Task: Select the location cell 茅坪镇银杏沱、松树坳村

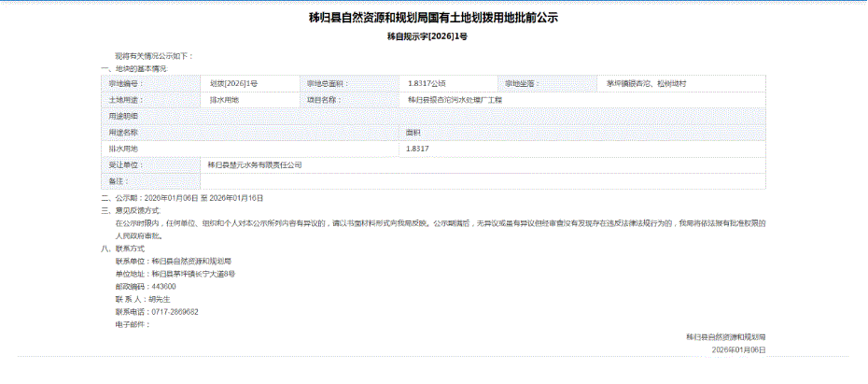Action: 646,83
